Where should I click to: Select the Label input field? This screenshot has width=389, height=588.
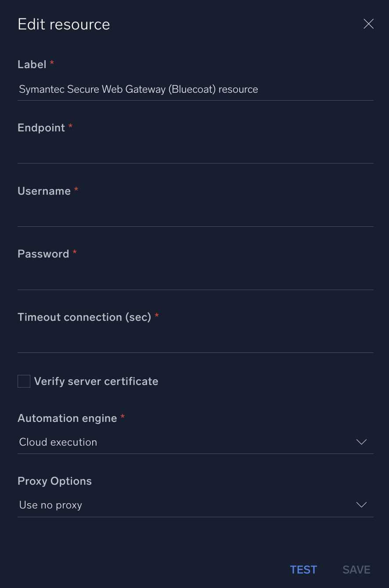(x=195, y=89)
